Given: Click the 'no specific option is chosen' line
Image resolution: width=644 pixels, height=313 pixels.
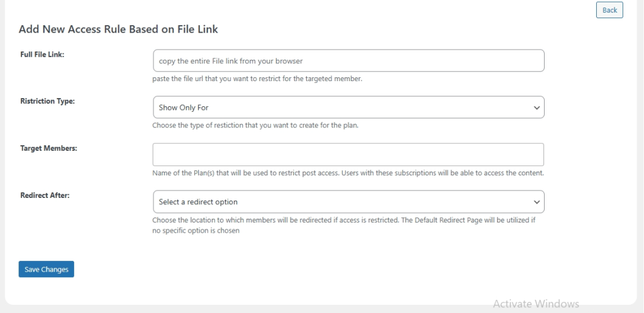Looking at the screenshot, I should pyautogui.click(x=196, y=231).
